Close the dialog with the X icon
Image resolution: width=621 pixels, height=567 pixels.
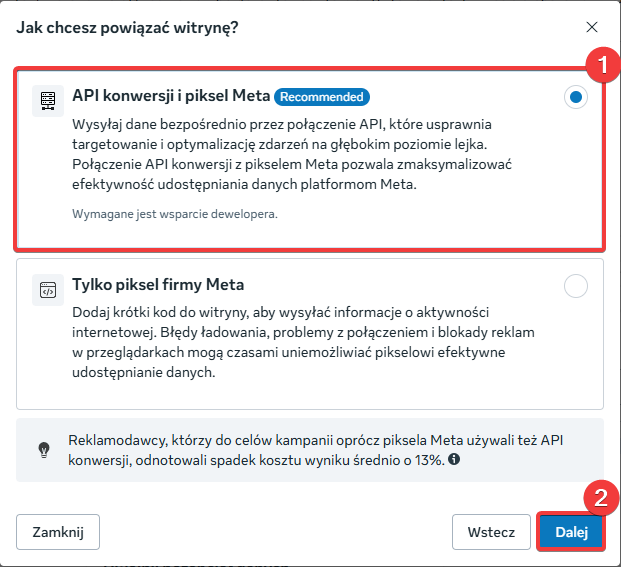pyautogui.click(x=592, y=27)
